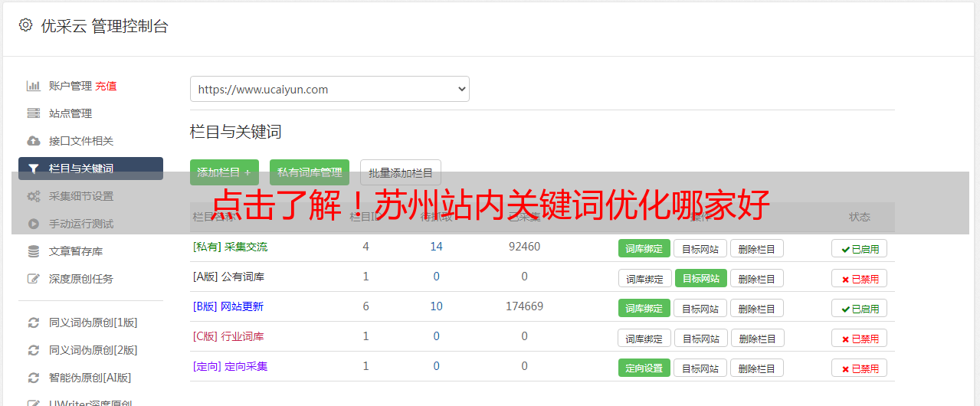Click the 优采云 管理控制台 title
The image size is (980, 406).
(x=104, y=26)
